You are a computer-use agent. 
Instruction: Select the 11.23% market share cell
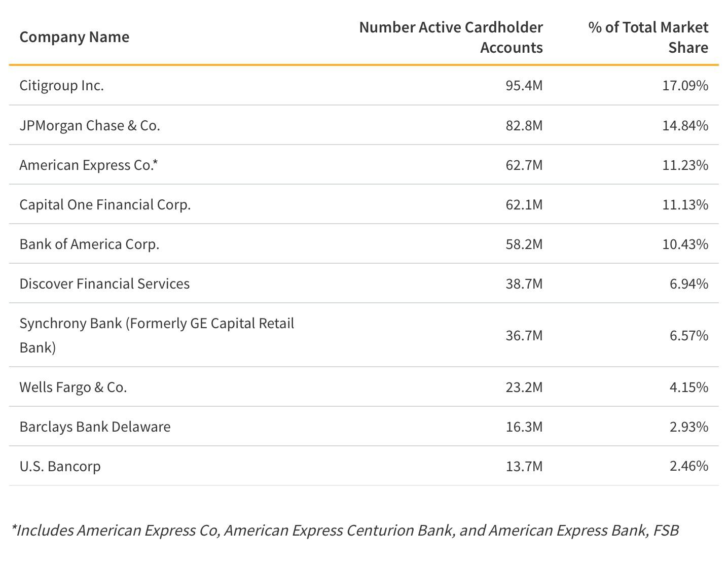[685, 165]
